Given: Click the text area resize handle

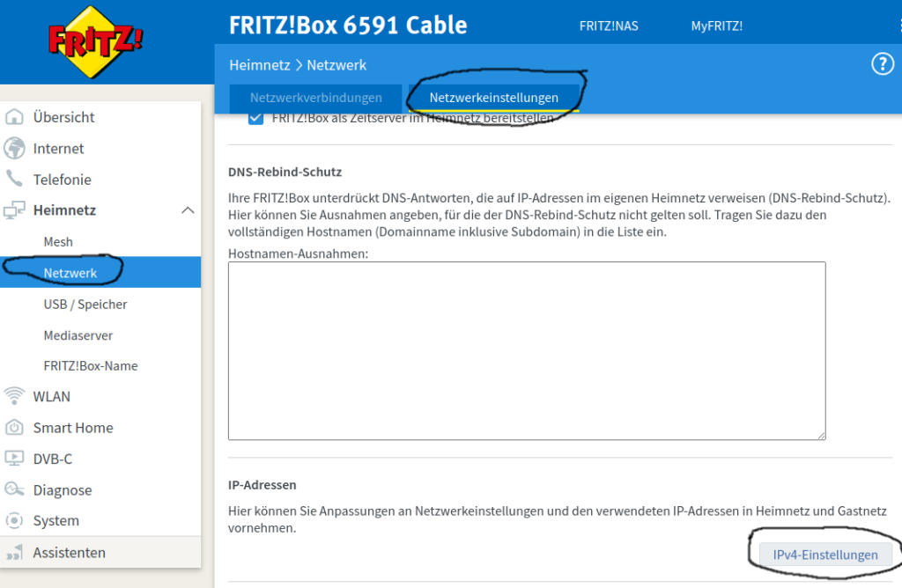Looking at the screenshot, I should pyautogui.click(x=822, y=436).
